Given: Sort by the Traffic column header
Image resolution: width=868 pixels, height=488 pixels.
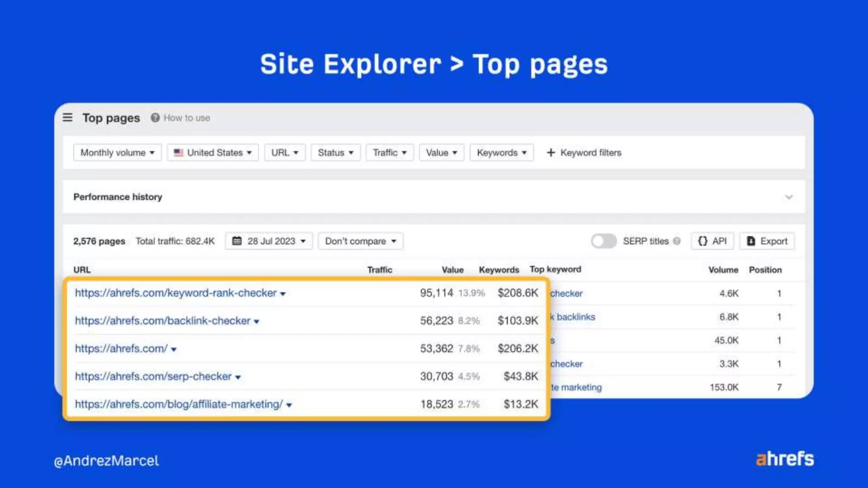Looking at the screenshot, I should (380, 270).
